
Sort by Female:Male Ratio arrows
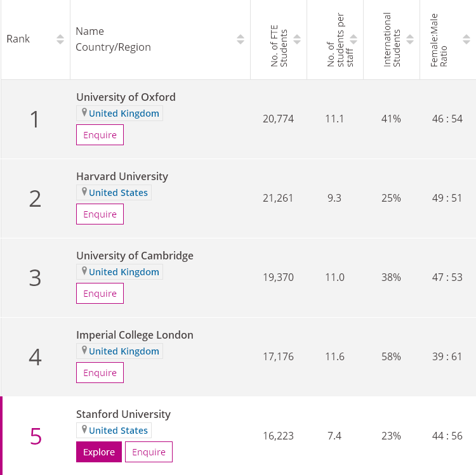pos(466,39)
